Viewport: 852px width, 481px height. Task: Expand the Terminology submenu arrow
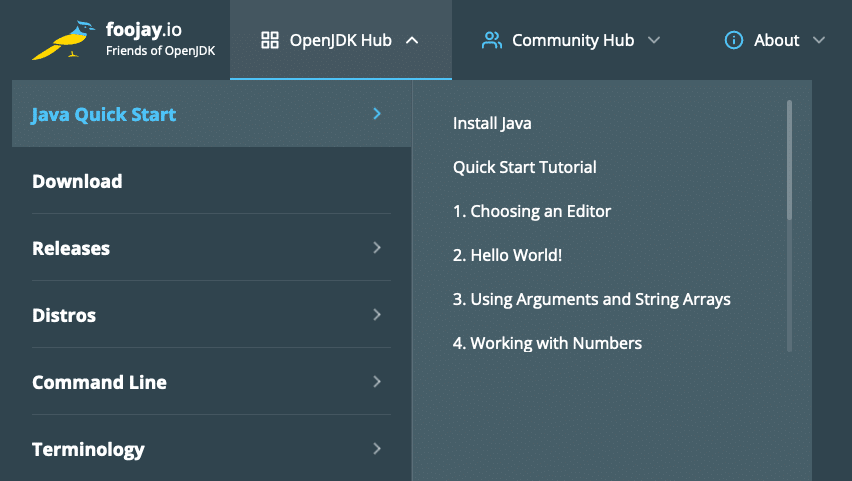[377, 448]
